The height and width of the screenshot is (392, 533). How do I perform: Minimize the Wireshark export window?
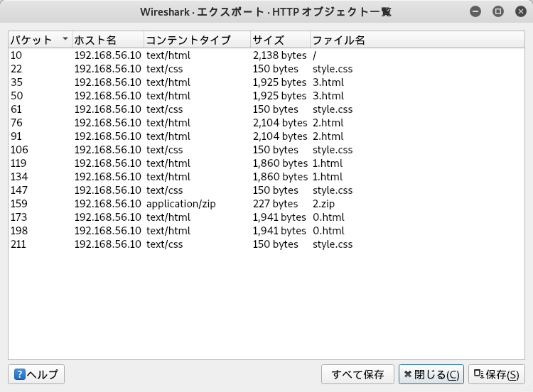(x=475, y=11)
